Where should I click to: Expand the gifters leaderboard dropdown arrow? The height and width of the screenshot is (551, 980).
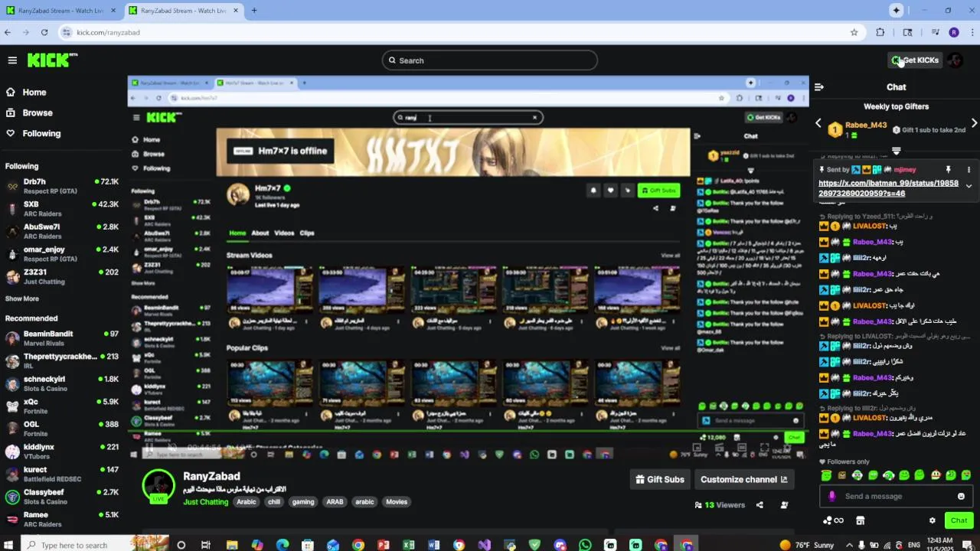(896, 151)
